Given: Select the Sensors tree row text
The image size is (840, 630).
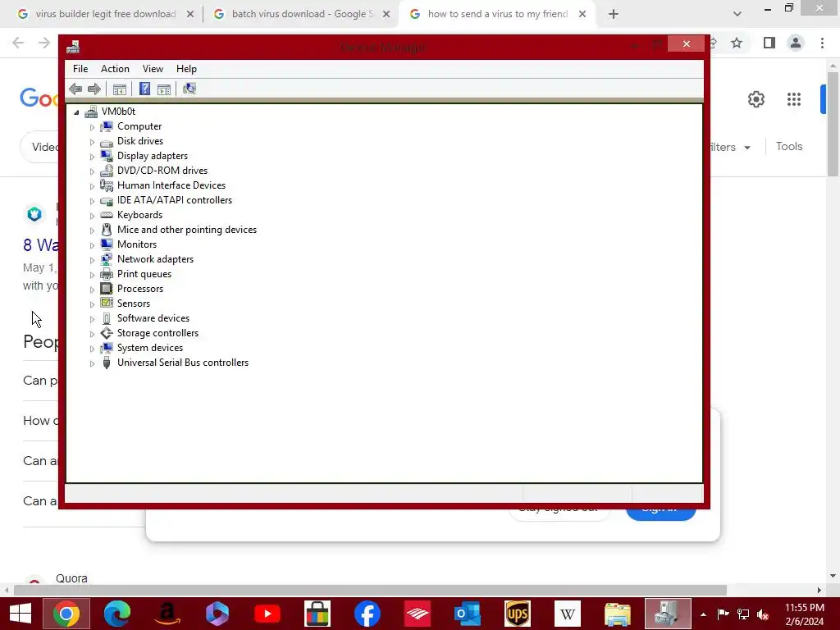Looking at the screenshot, I should 134,304.
